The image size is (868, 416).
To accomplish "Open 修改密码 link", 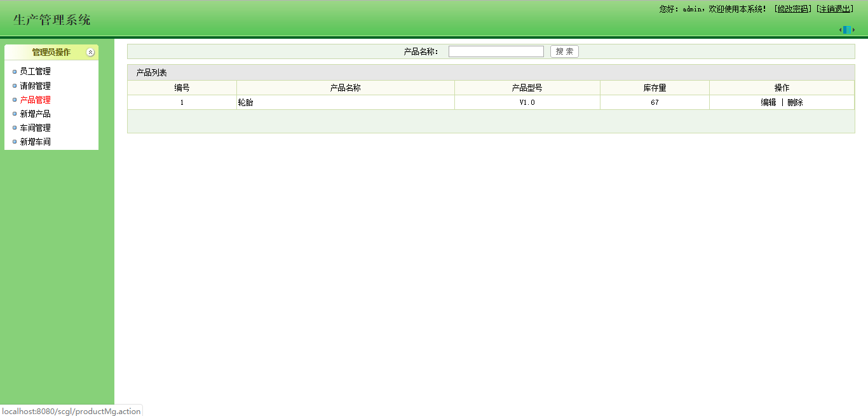I will [793, 9].
